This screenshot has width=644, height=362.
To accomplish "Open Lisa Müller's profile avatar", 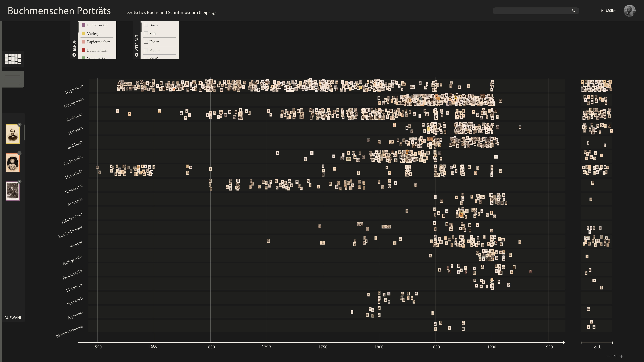I will tap(629, 11).
